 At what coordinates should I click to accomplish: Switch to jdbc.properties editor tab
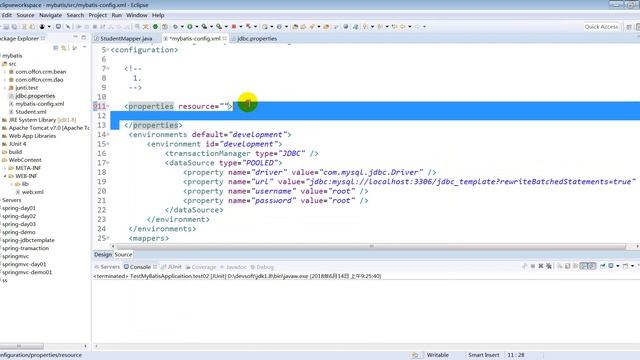coord(256,38)
